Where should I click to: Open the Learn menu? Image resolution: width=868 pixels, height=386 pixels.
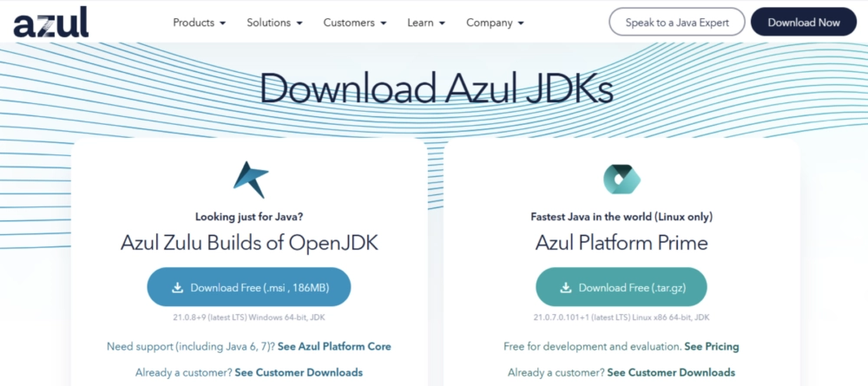click(426, 23)
